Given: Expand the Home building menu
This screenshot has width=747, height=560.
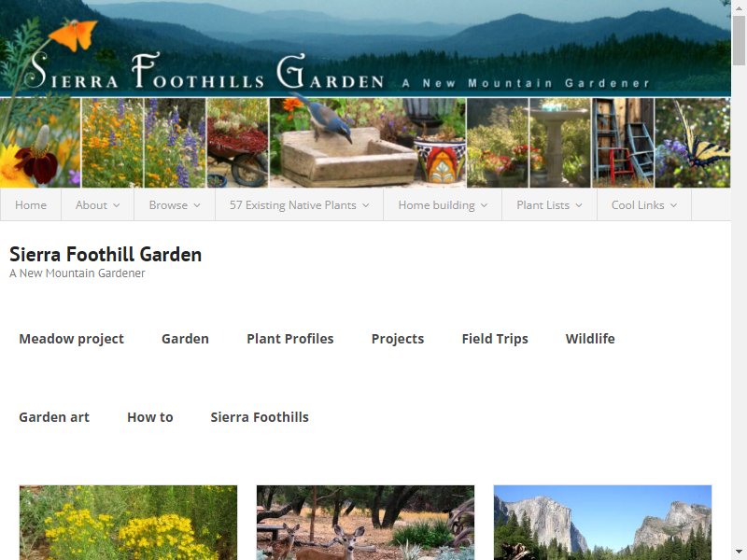Looking at the screenshot, I should [x=443, y=204].
